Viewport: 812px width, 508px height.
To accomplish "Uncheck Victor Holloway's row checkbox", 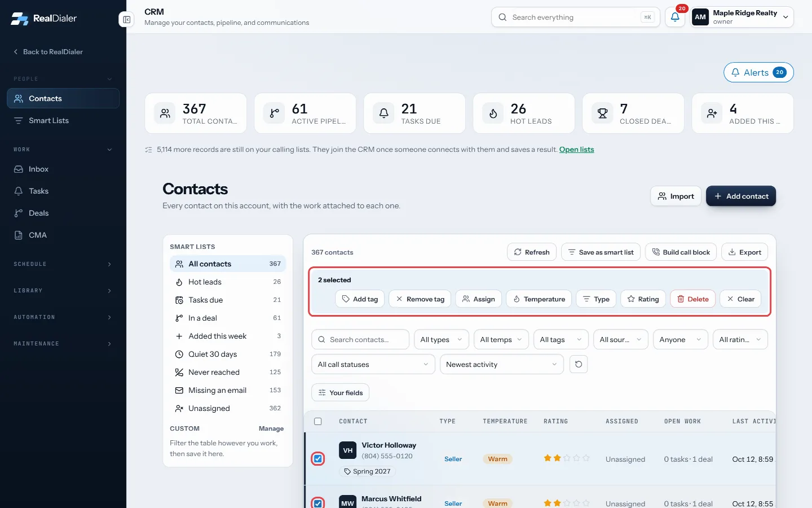I will pos(318,459).
